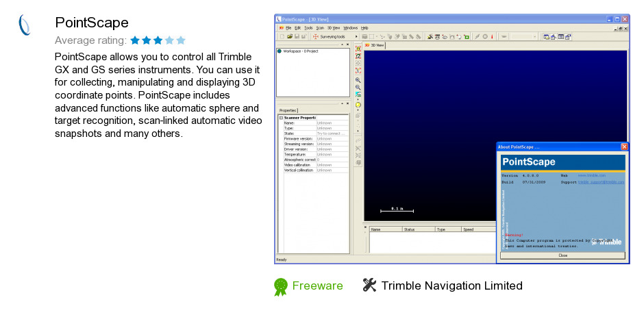Click the 'Firmware version:' property row
The width and height of the screenshot is (644, 317).
click(316, 139)
